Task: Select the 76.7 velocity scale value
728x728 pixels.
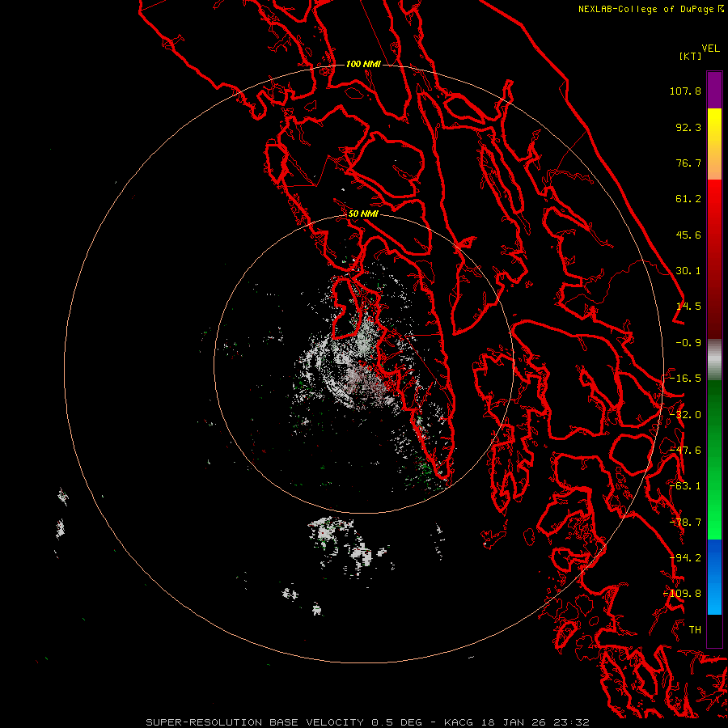Action: pos(688,163)
